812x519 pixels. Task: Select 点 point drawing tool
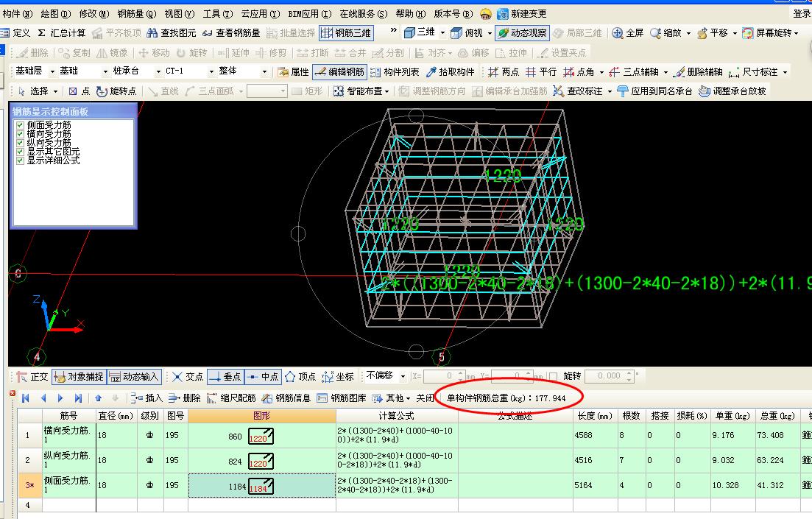[80, 91]
